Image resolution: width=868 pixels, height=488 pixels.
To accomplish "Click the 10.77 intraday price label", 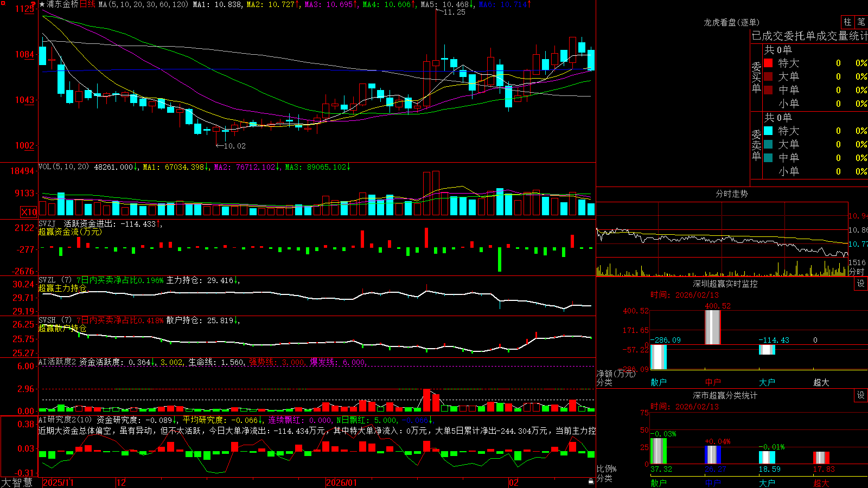I will click(858, 244).
